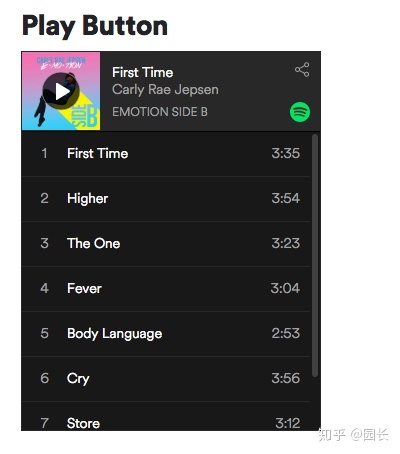The image size is (400, 454).
Task: Play track 4 Fever
Action: (x=166, y=289)
